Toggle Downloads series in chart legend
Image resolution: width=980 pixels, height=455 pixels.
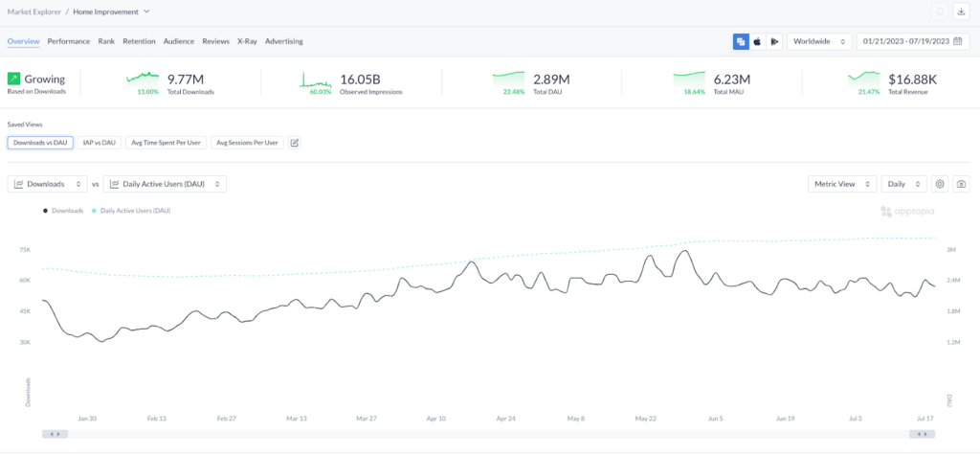63,210
